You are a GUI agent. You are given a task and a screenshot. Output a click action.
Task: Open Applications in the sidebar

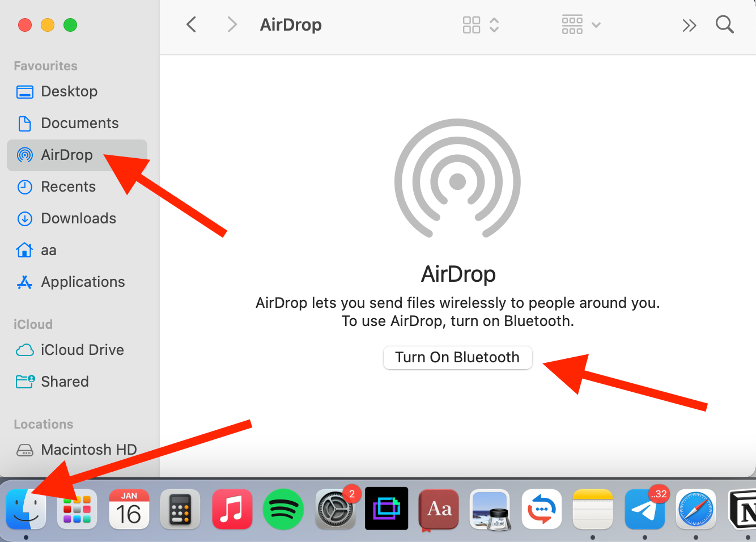coord(77,282)
